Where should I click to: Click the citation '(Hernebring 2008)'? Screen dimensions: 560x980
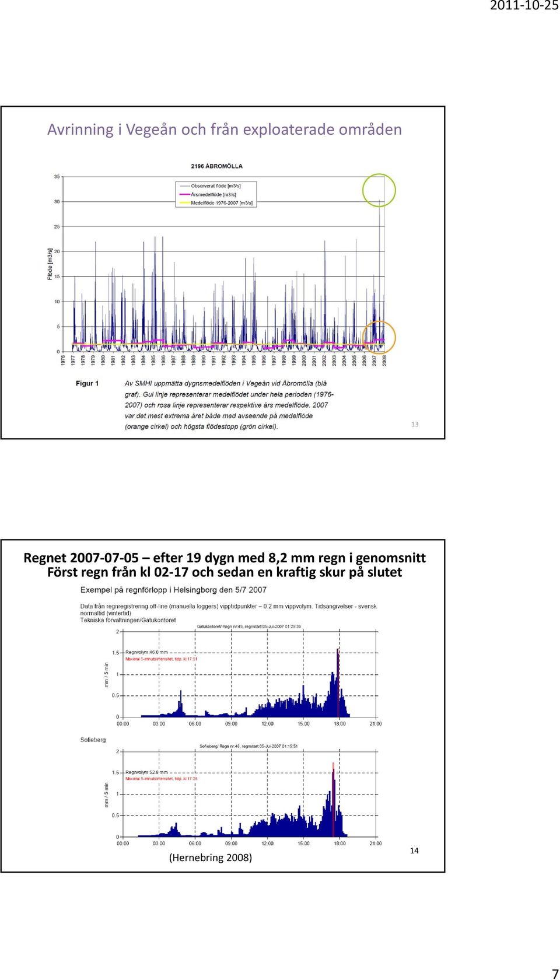tap(211, 857)
